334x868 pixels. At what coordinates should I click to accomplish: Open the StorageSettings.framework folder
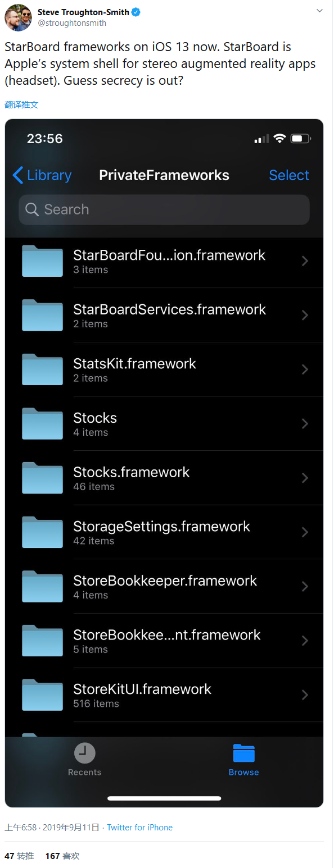[164, 532]
